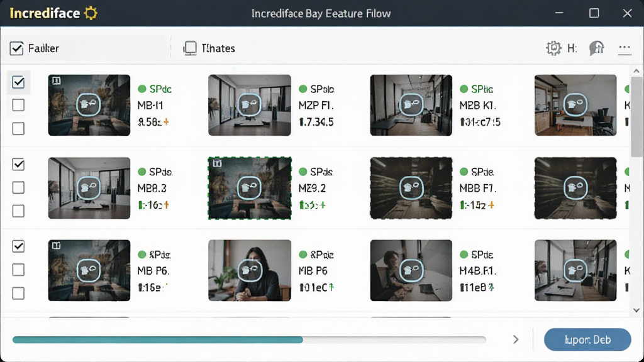Click overlay icon on dashed-border selected thumbnail

(249, 187)
